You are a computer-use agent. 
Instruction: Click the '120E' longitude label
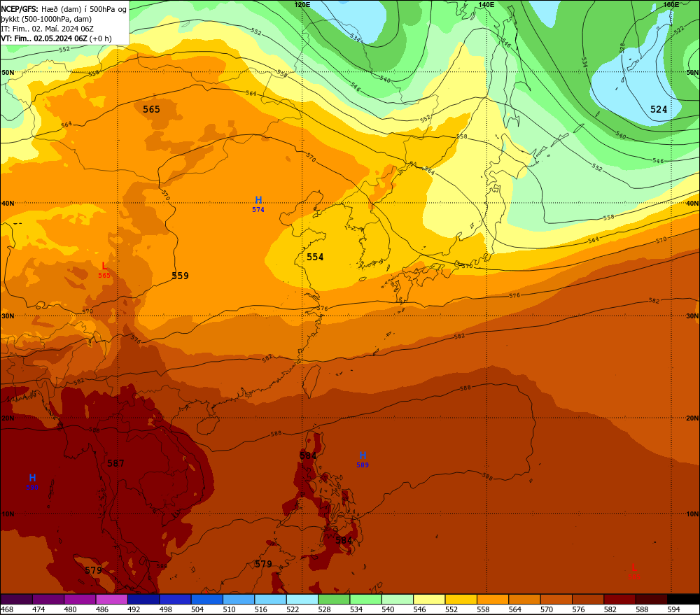click(x=302, y=4)
